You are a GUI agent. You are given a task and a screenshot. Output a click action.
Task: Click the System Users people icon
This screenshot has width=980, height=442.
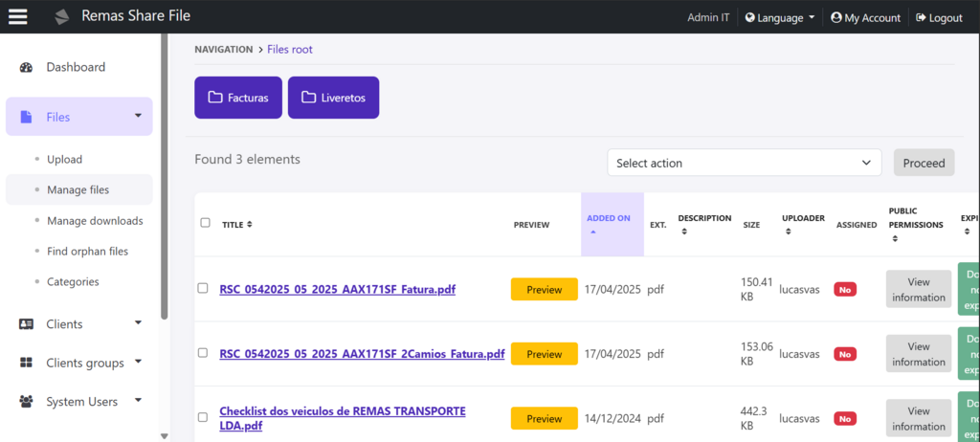(x=26, y=402)
